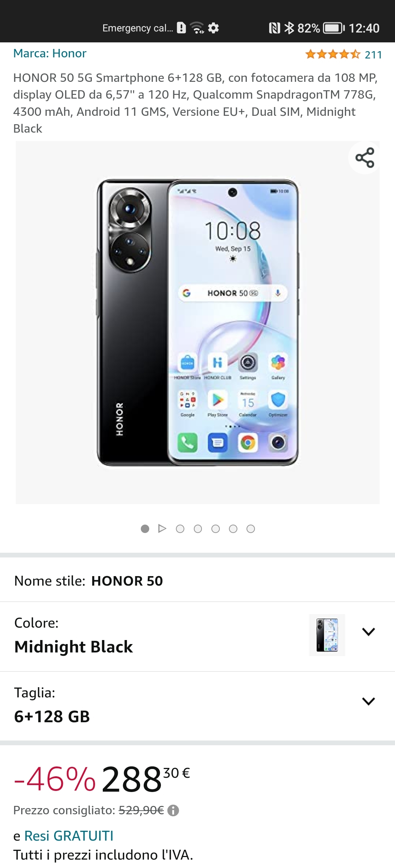Tap the Midnight Black color thumbnail
The height and width of the screenshot is (868, 395).
pos(327,635)
